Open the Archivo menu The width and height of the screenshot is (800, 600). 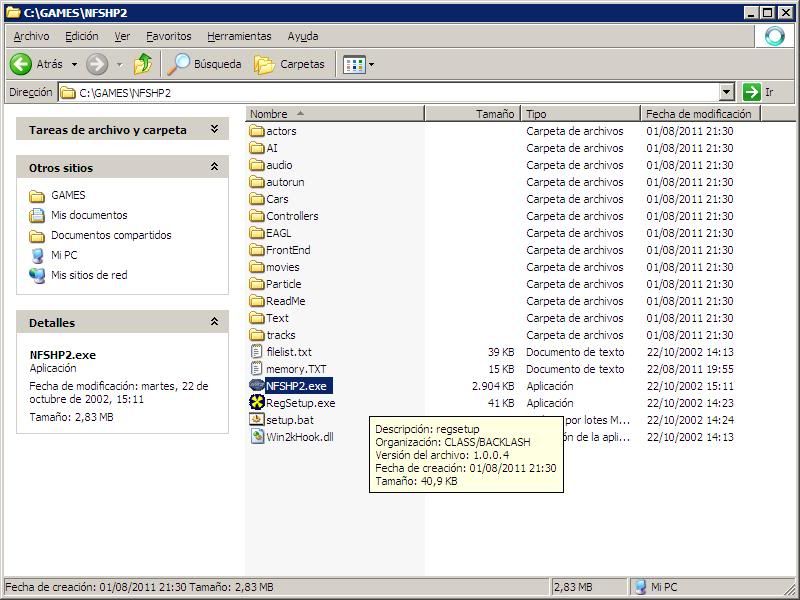pos(32,36)
